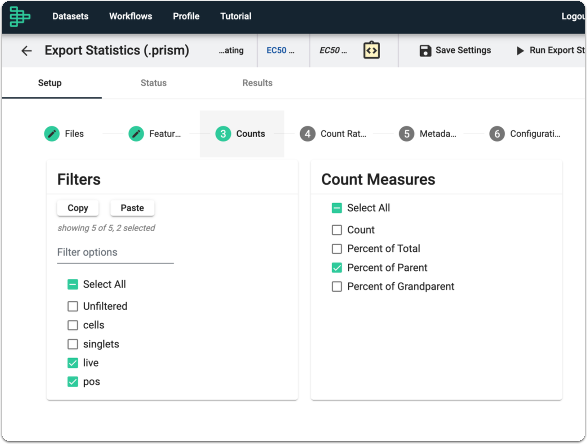The height and width of the screenshot is (444, 587).
Task: Check the Percent of Total measure
Action: click(x=337, y=249)
